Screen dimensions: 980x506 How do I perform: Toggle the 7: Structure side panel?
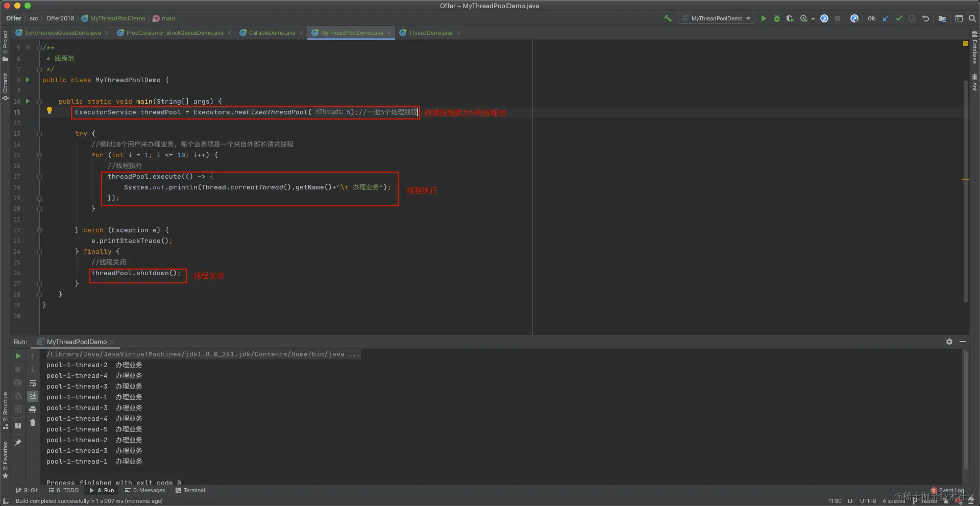(5, 411)
